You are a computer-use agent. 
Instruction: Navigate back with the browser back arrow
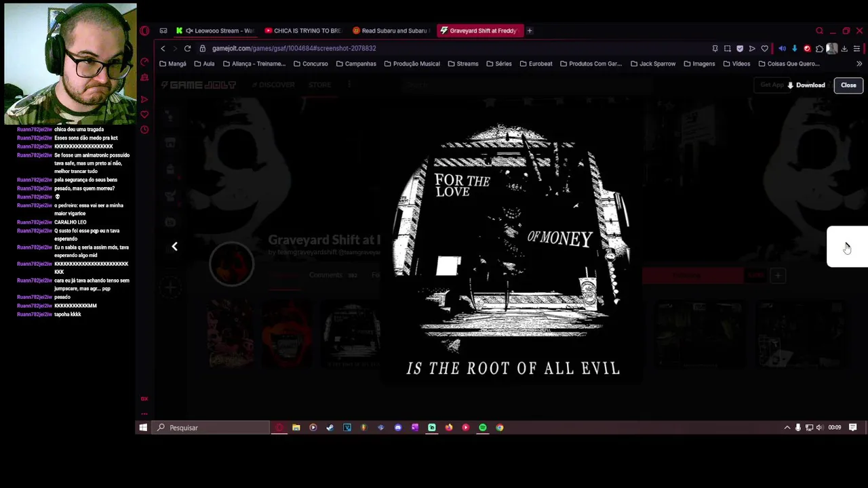coord(163,48)
